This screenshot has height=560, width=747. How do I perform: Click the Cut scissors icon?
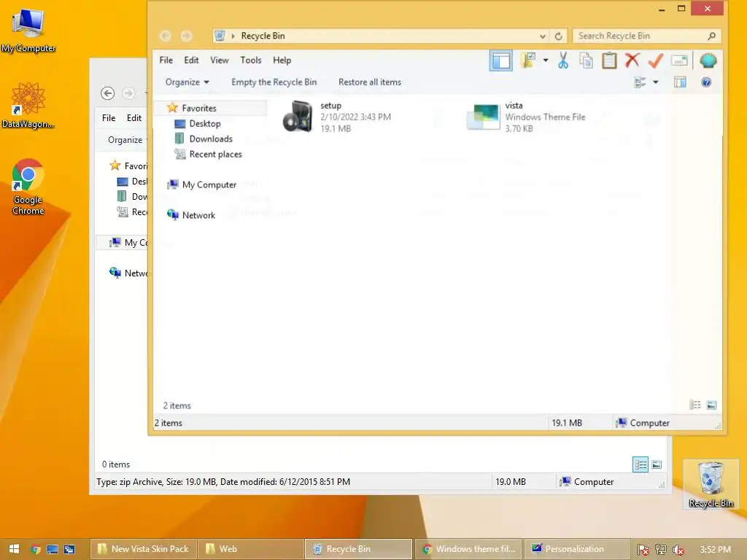pos(563,61)
